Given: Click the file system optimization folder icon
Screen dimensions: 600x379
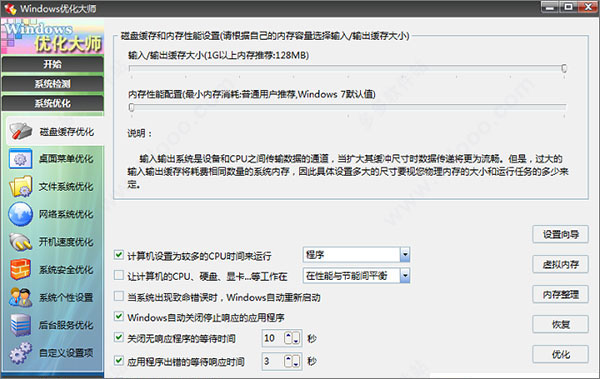Looking at the screenshot, I should [20, 186].
